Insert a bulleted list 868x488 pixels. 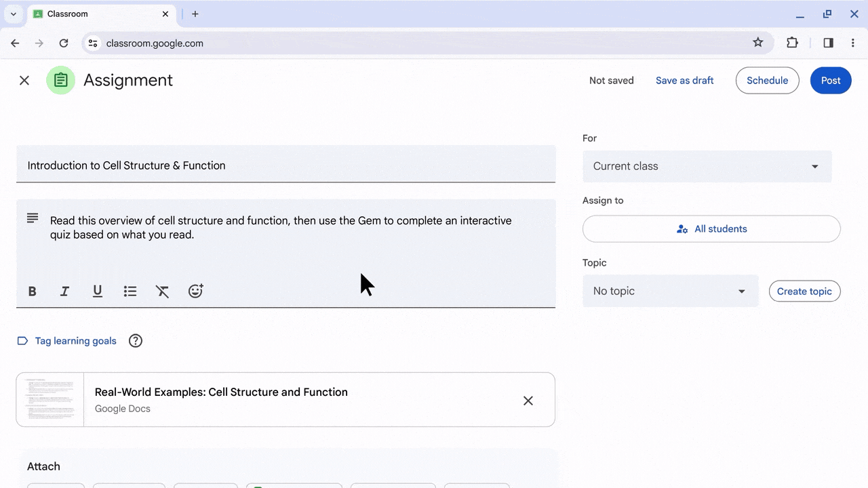coord(130,291)
